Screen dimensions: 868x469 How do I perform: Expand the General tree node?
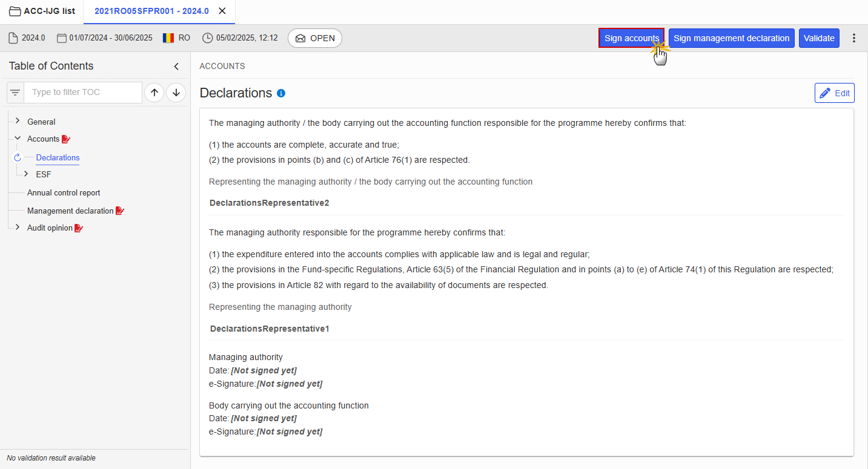coord(18,121)
